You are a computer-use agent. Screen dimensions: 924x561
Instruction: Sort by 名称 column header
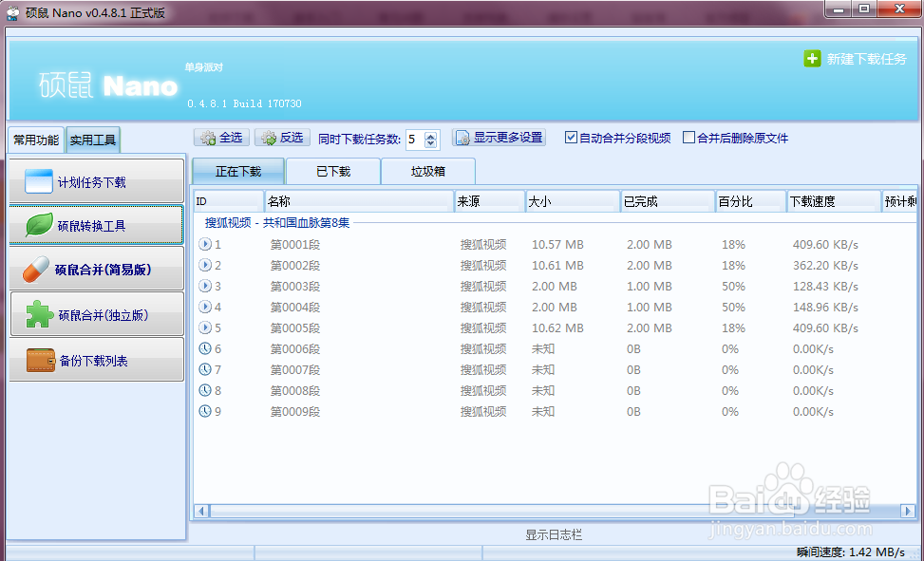tap(359, 201)
